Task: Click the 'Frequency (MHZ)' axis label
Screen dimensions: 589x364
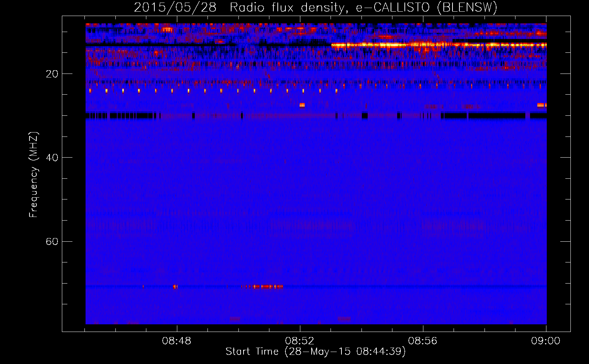Action: (33, 175)
